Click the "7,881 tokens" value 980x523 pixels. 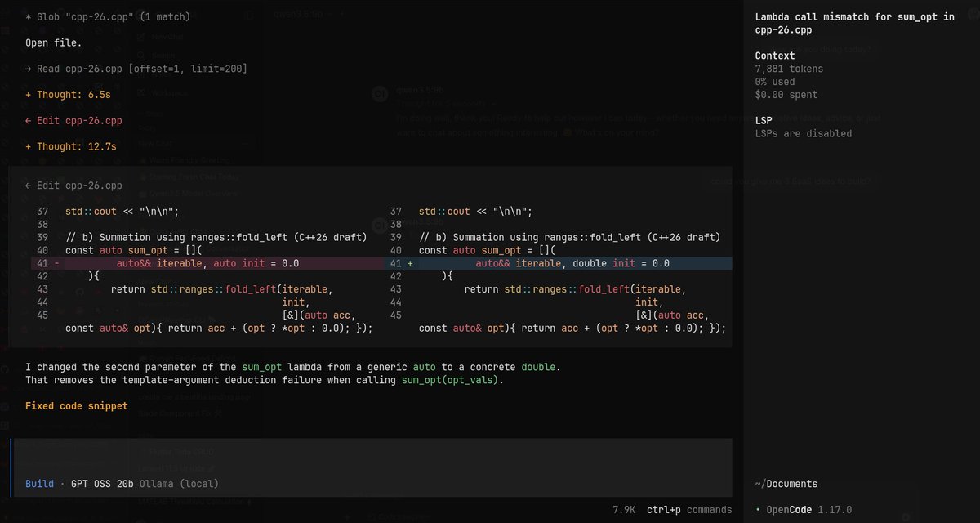789,69
